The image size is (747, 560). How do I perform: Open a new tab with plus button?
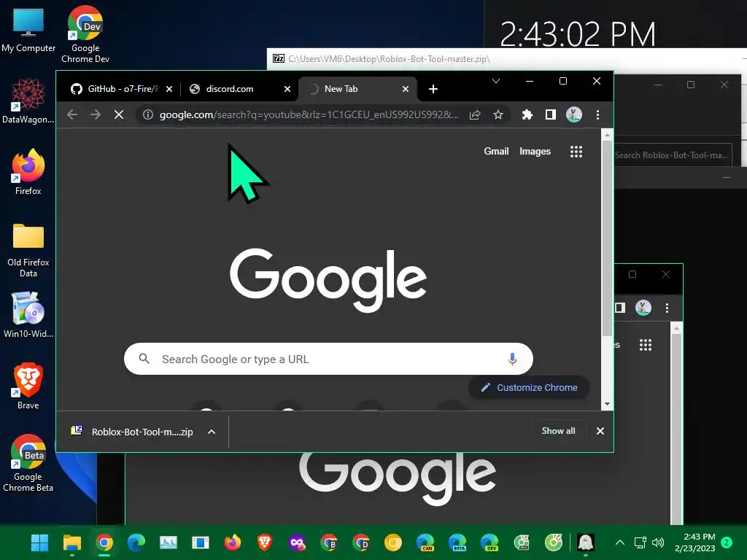click(433, 89)
